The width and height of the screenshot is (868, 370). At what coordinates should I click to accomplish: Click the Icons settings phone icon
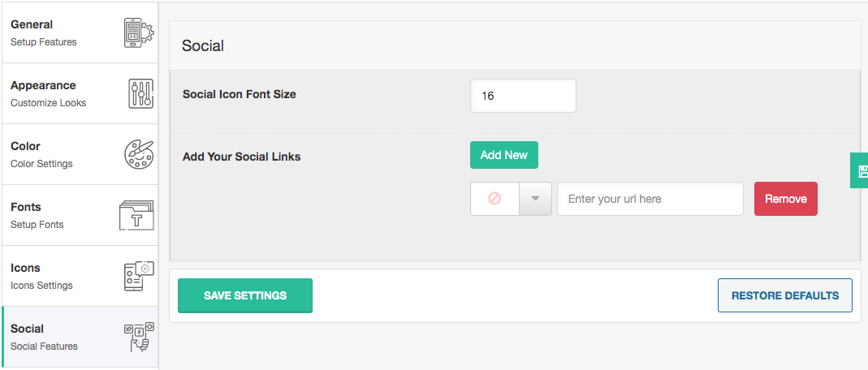138,276
